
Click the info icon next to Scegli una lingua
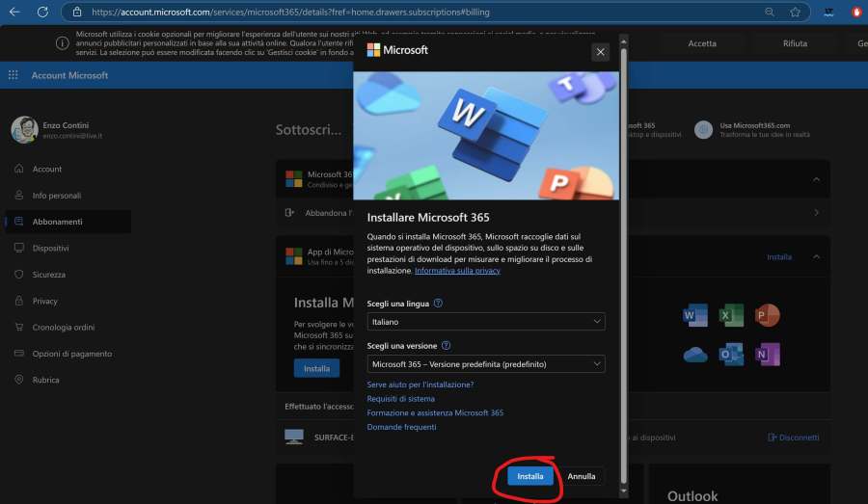438,303
